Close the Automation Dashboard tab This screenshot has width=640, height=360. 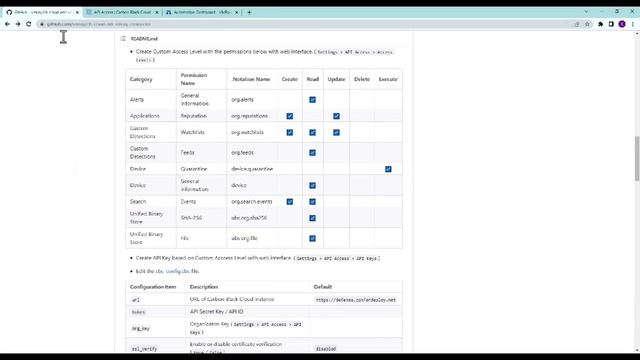click(236, 12)
